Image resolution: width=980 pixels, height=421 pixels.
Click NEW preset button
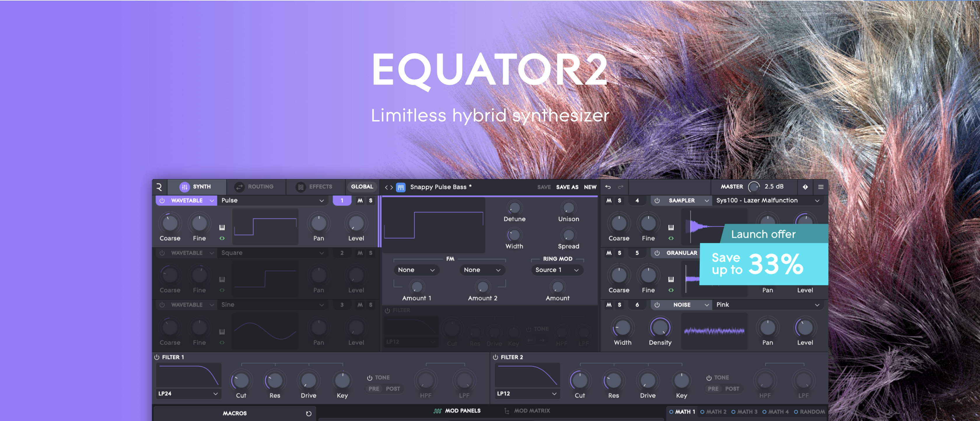click(x=590, y=187)
